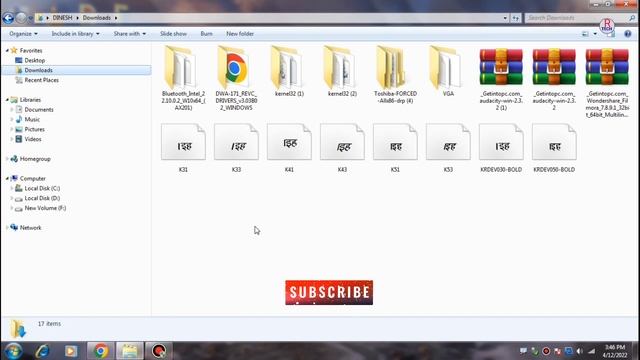640x360 pixels.
Task: Open the Bluetooth_Intel folder
Action: (183, 78)
